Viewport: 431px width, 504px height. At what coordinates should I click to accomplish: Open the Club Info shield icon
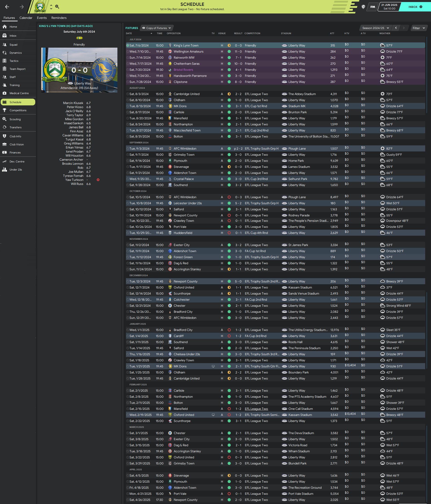coord(4,136)
